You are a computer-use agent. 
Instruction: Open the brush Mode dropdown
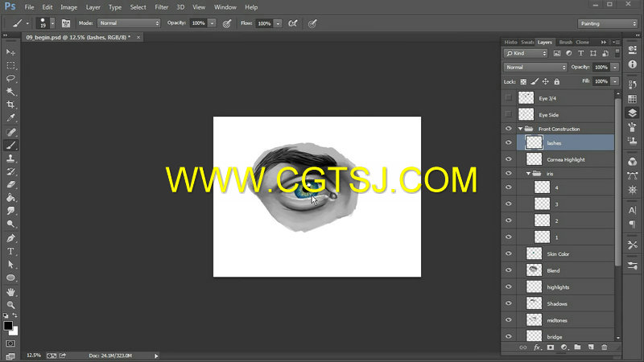[x=129, y=23]
